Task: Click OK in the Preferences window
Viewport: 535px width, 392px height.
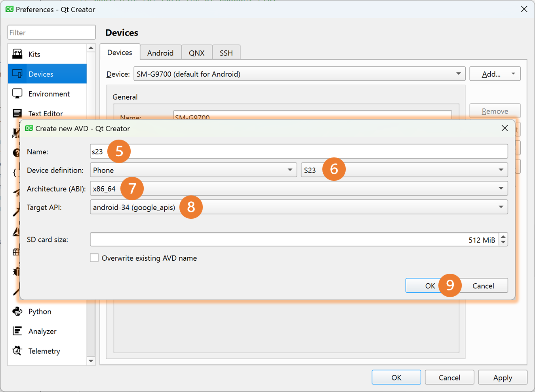Action: pyautogui.click(x=396, y=377)
